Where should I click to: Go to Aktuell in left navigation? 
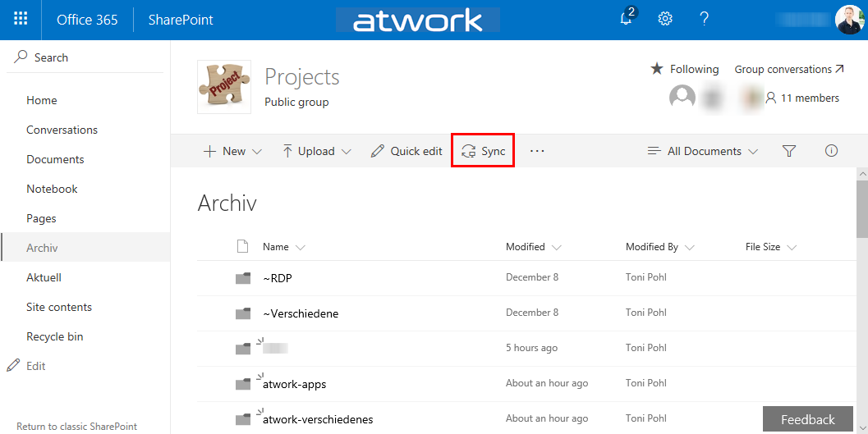tap(44, 277)
